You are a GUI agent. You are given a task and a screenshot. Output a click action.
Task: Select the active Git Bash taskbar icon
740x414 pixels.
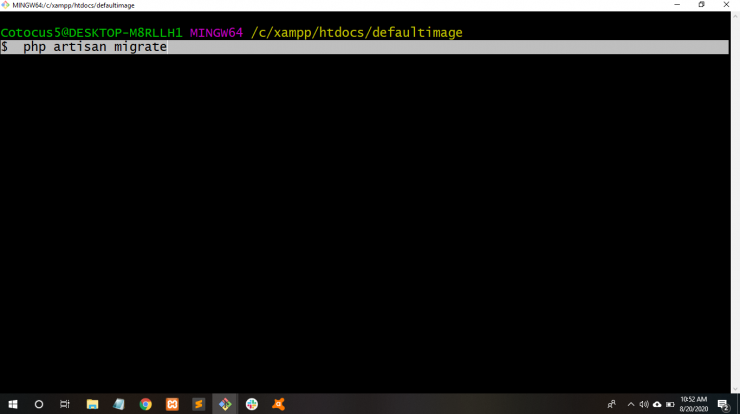tap(225, 404)
